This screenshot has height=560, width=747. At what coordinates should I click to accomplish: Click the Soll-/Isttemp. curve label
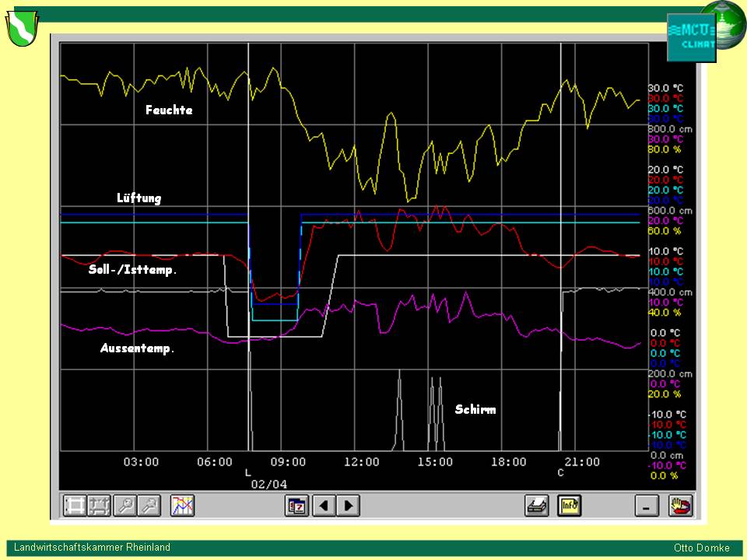[132, 271]
